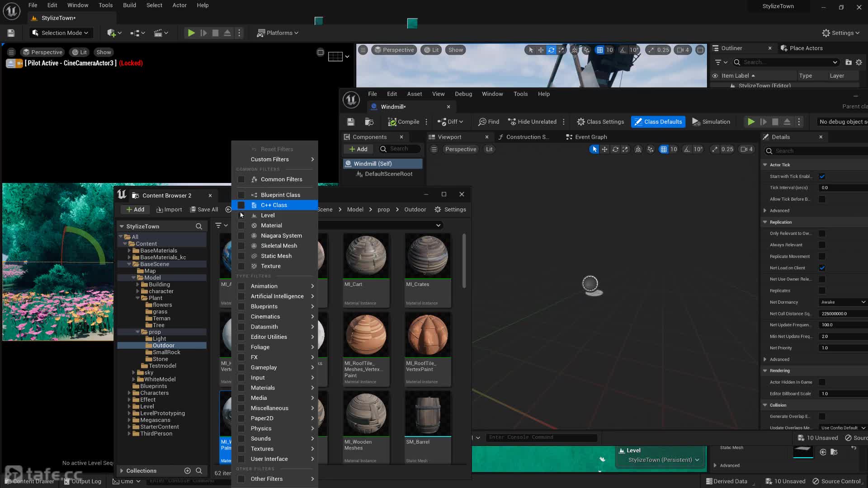
Task: Open the Platforms dropdown
Action: point(278,33)
